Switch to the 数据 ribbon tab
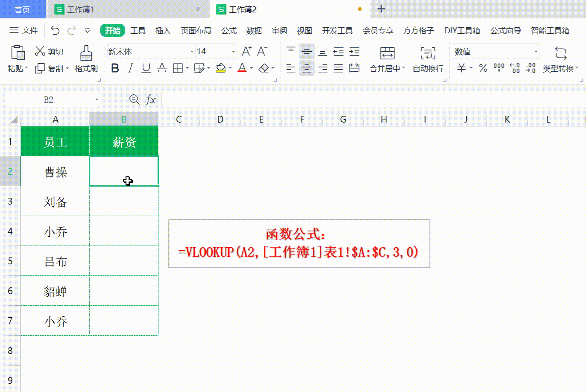This screenshot has height=392, width=586. [254, 30]
